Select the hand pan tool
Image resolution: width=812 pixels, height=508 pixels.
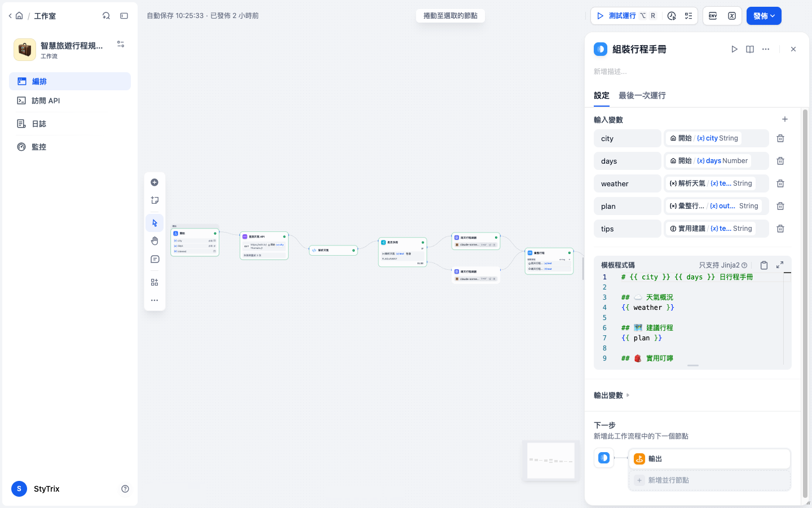[155, 241]
